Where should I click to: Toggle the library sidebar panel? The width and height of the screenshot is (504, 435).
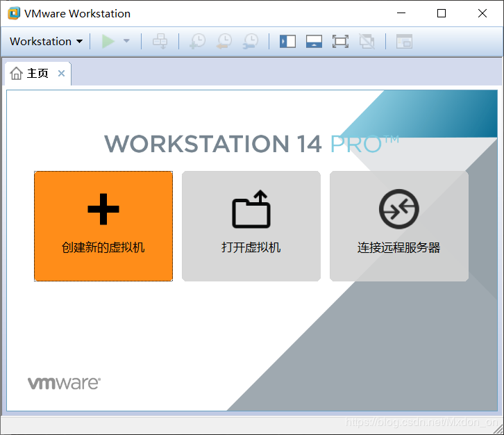pyautogui.click(x=287, y=42)
